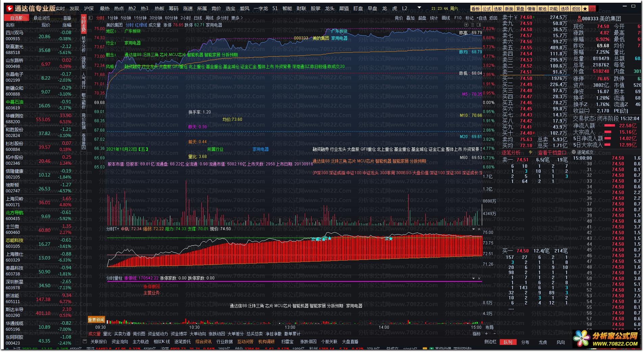Image resolution: width=644 pixels, height=352 pixels.
Task: Click the 净流入额 red bar indicator
Action: [x=610, y=126]
